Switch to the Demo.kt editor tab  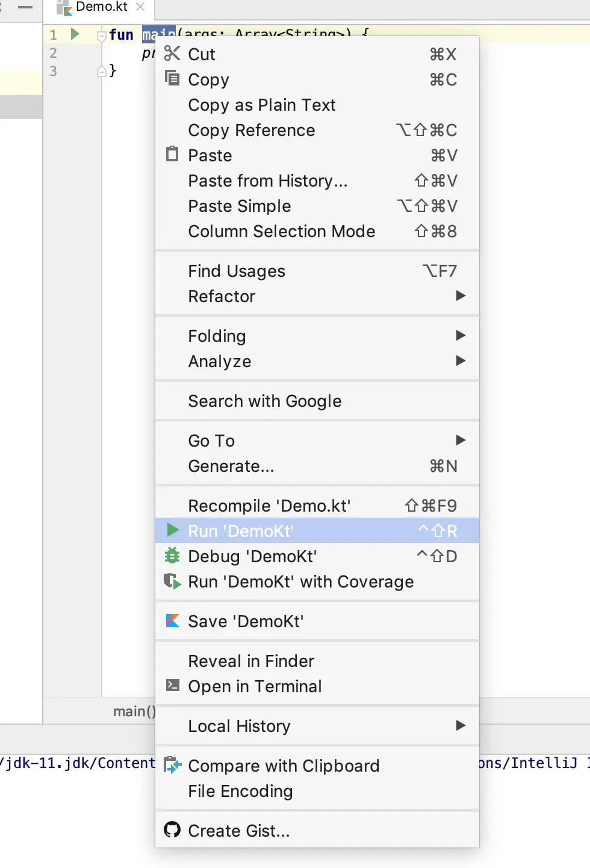[x=101, y=7]
